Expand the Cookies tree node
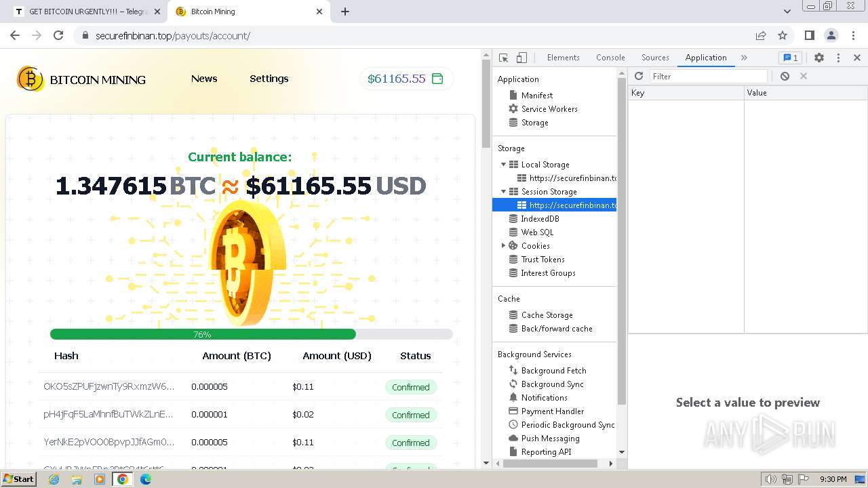Screen dimensions: 868x488 503,246
